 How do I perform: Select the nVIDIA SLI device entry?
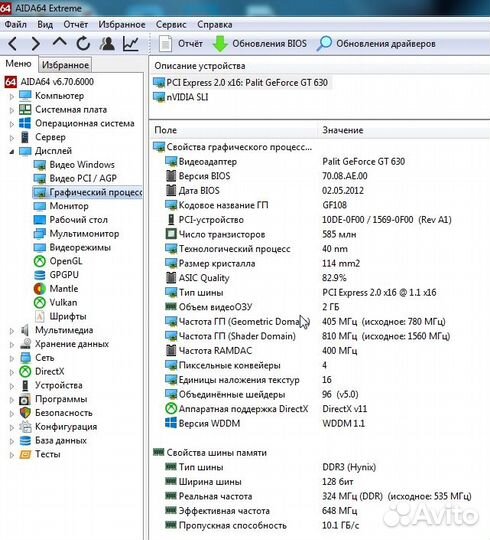click(x=180, y=97)
